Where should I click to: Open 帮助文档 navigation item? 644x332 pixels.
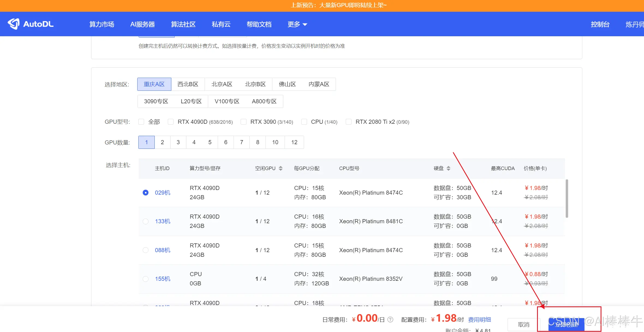(x=259, y=24)
